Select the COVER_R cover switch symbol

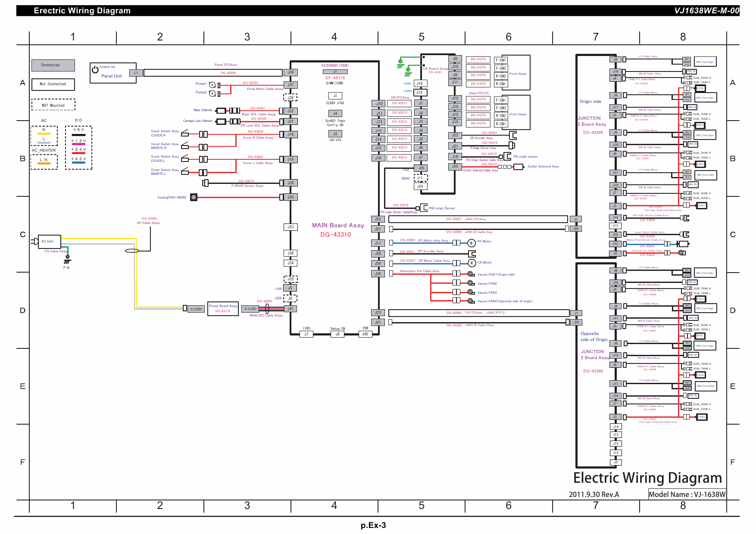coord(185,133)
